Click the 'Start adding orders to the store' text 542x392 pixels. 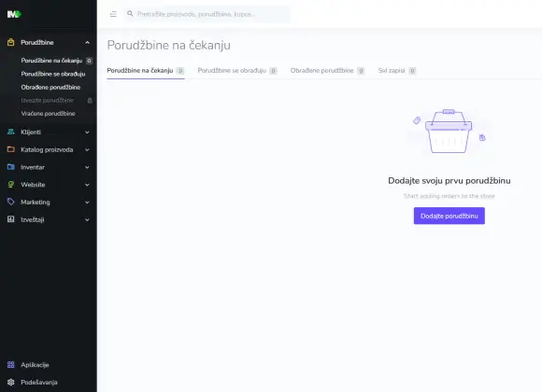[449, 196]
